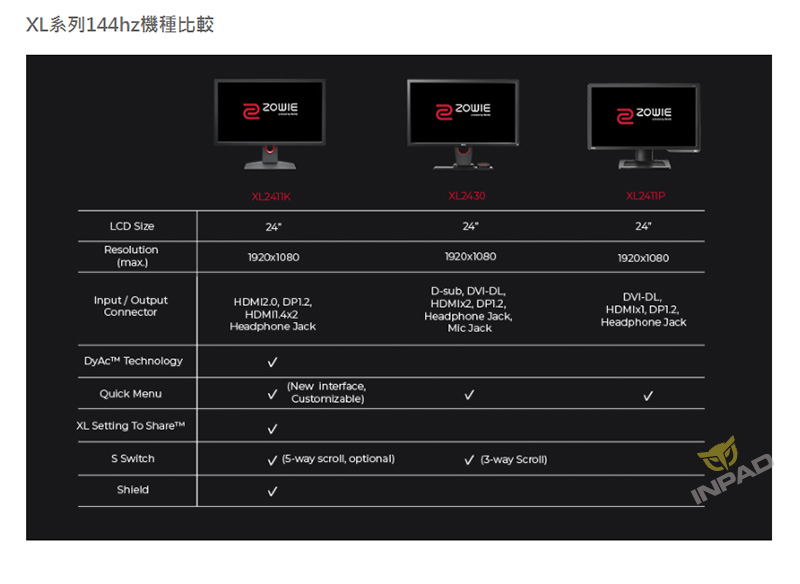Click the XL2411P monitor image
Screen dimensions: 800x584
click(644, 126)
